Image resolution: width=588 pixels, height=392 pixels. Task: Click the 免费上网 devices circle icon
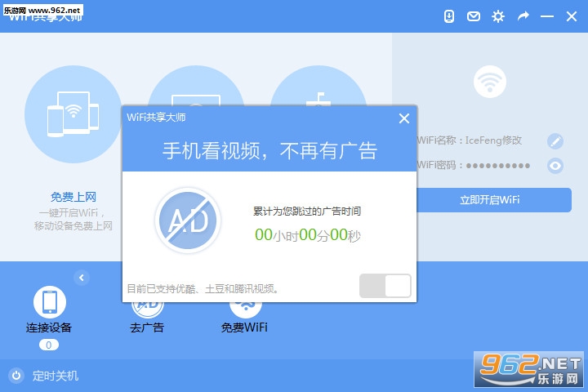pyautogui.click(x=73, y=114)
